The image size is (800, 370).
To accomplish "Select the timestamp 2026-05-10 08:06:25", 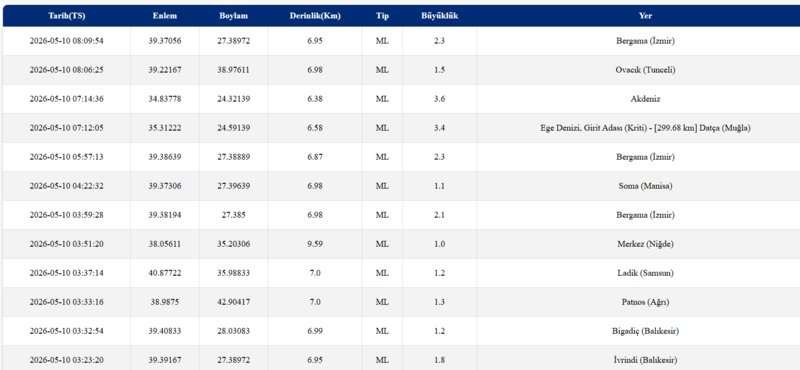I will [66, 70].
